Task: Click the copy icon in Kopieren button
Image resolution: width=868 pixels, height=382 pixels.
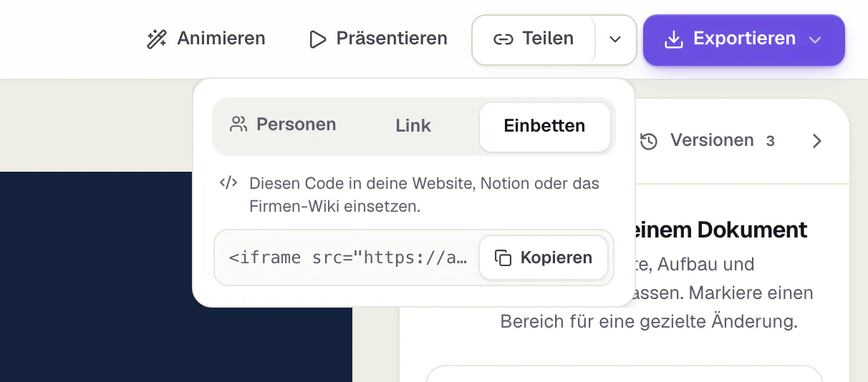Action: click(x=503, y=258)
